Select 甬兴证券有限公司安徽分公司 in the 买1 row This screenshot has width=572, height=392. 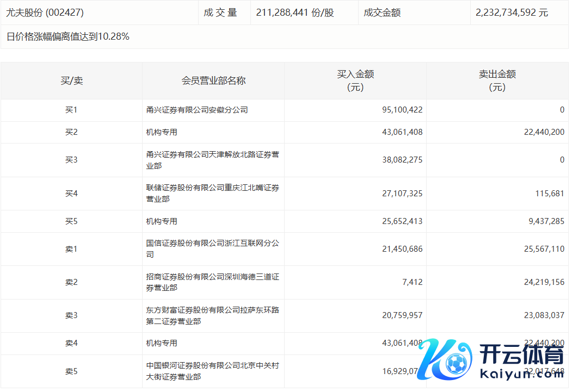tap(197, 110)
